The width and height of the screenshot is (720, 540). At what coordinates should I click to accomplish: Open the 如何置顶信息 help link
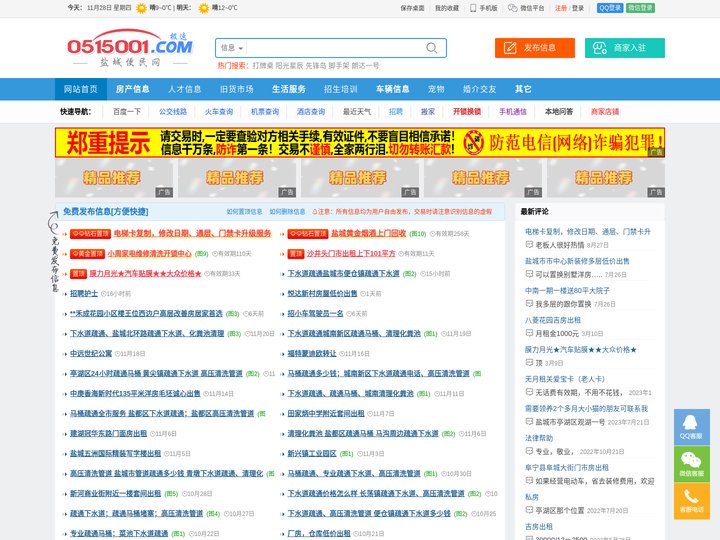[x=244, y=212]
